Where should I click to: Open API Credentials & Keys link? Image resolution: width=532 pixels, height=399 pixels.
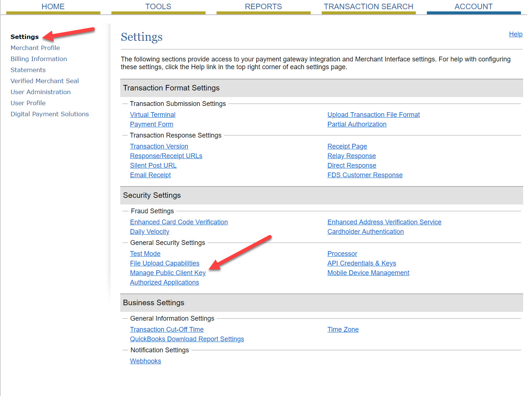pos(361,263)
